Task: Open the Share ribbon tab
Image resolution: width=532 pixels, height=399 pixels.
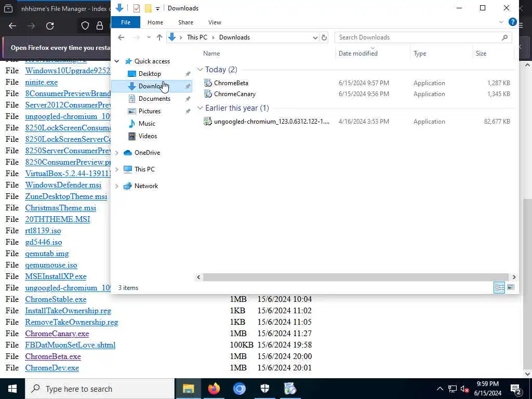Action: coord(185,22)
